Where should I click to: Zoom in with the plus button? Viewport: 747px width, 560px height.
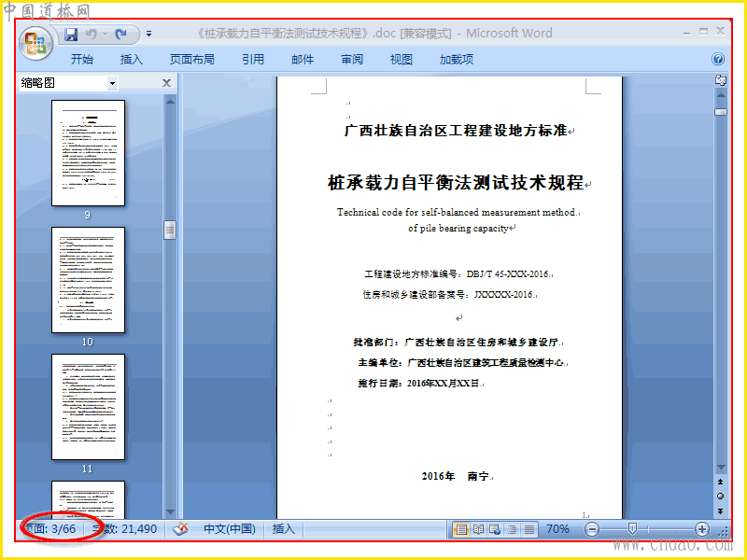tap(701, 529)
